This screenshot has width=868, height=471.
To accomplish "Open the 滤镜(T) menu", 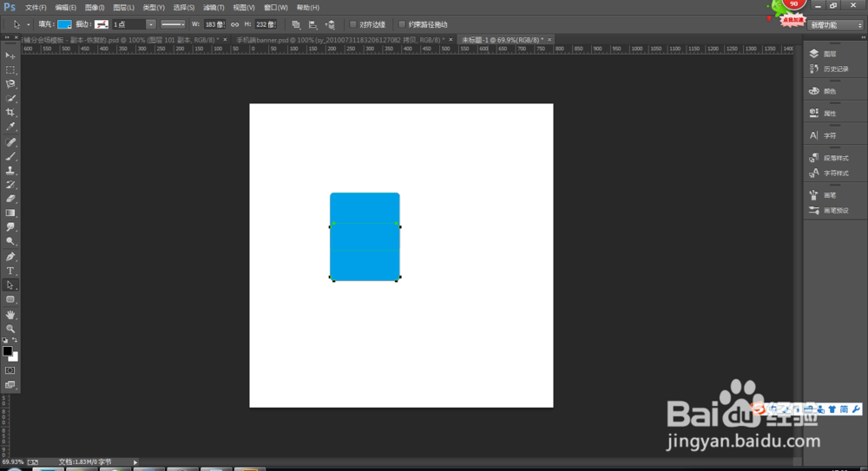I will (214, 8).
